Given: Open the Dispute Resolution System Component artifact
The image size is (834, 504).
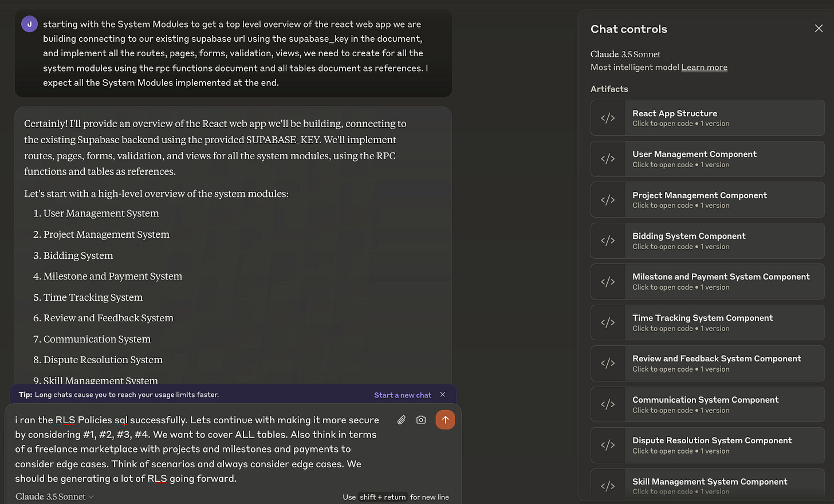Looking at the screenshot, I should tap(707, 445).
